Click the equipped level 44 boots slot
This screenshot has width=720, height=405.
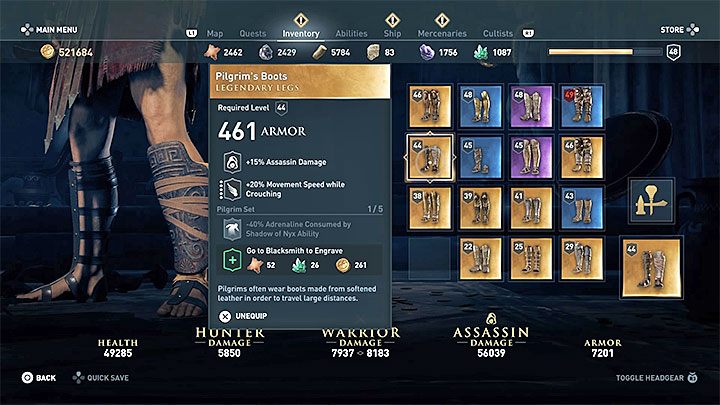point(651,267)
